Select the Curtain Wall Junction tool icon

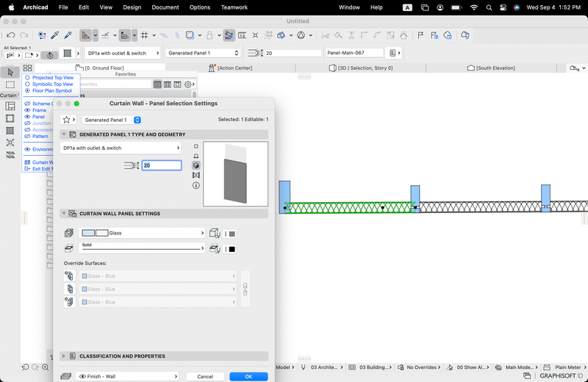click(10, 143)
